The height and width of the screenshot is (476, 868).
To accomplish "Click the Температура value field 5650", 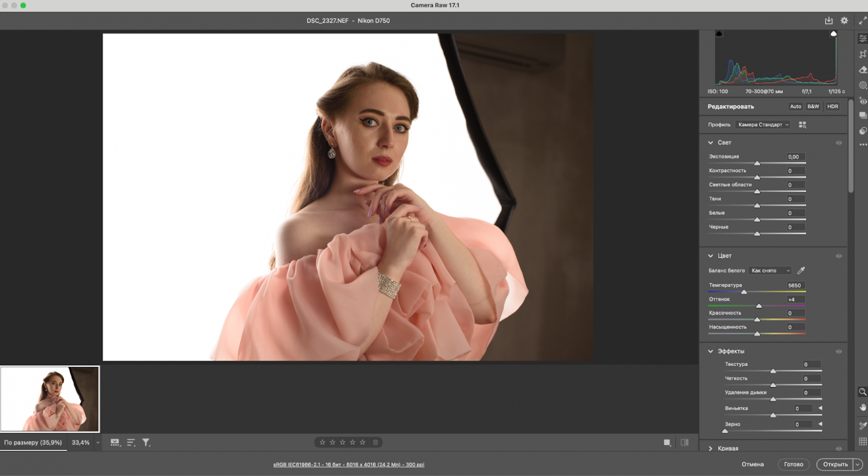I will point(796,285).
